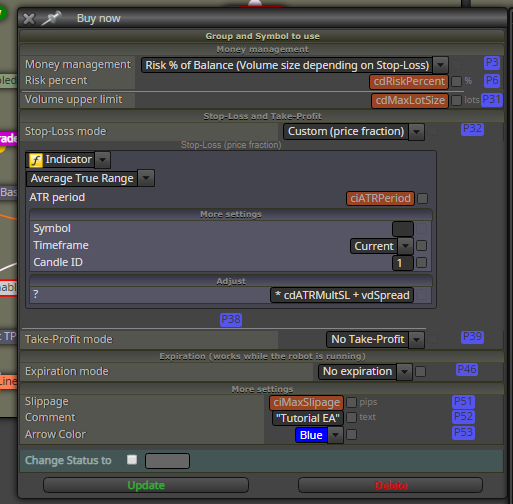Toggle the Candle ID checkbox
Screen dimensions: 513x504
pyautogui.click(x=421, y=262)
